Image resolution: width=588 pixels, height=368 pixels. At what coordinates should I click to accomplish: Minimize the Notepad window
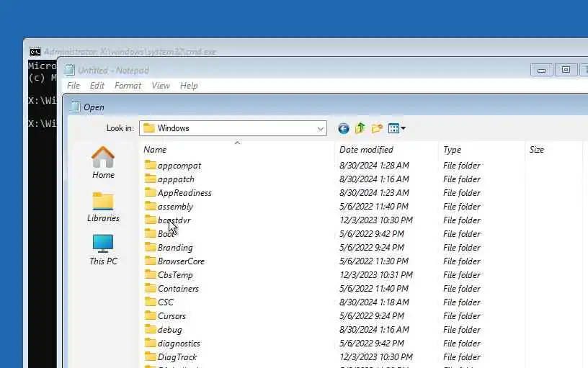pyautogui.click(x=541, y=70)
